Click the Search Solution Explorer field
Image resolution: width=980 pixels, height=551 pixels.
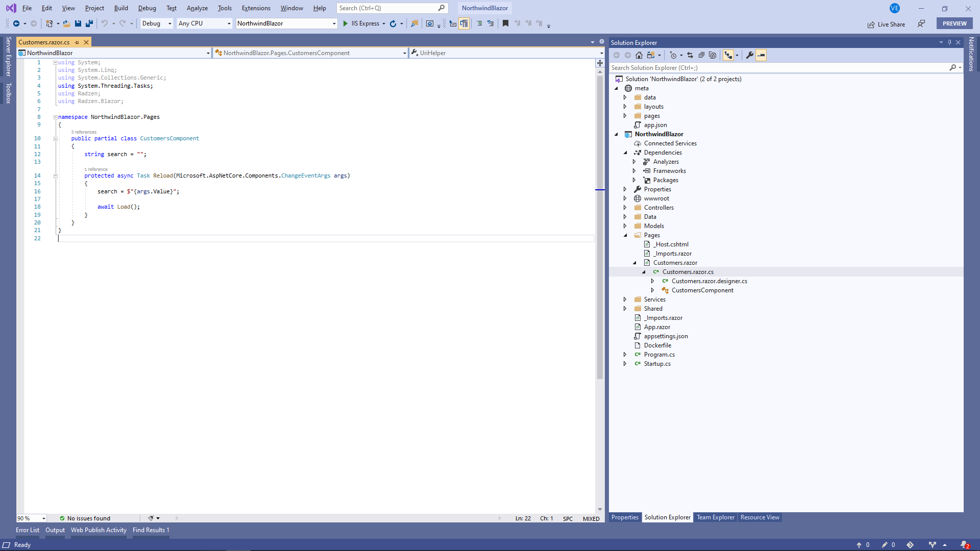[x=778, y=68]
